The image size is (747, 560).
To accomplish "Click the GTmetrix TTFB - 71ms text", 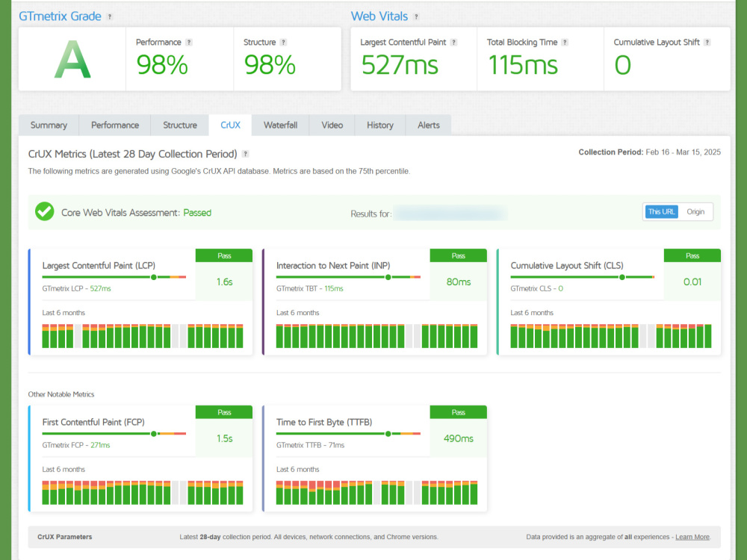I will click(310, 445).
